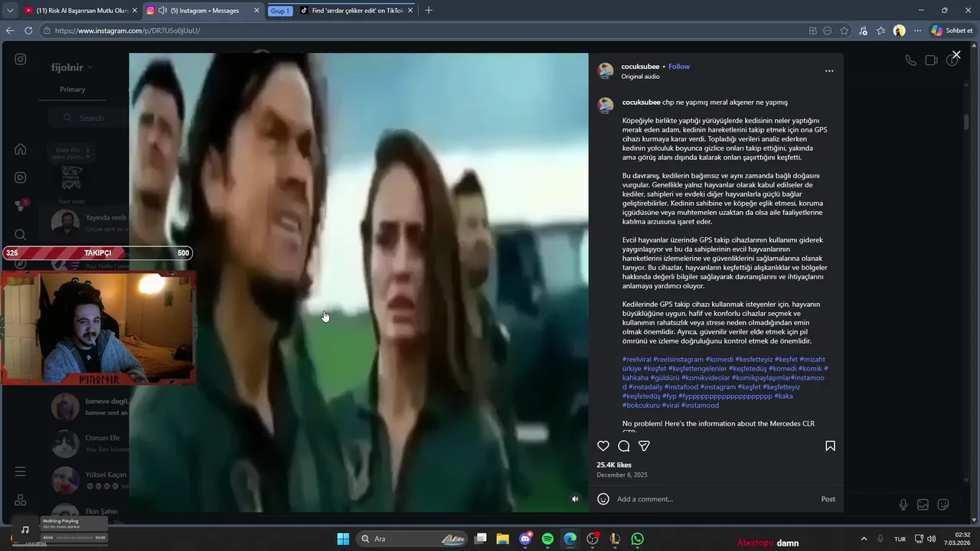Image resolution: width=980 pixels, height=551 pixels.
Task: Follow the cocuksubee account
Action: tap(679, 67)
